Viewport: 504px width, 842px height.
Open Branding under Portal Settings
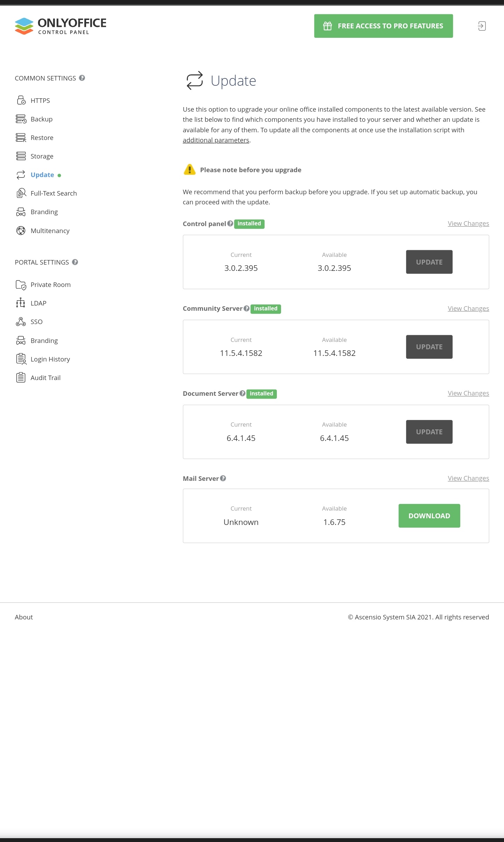coord(44,341)
